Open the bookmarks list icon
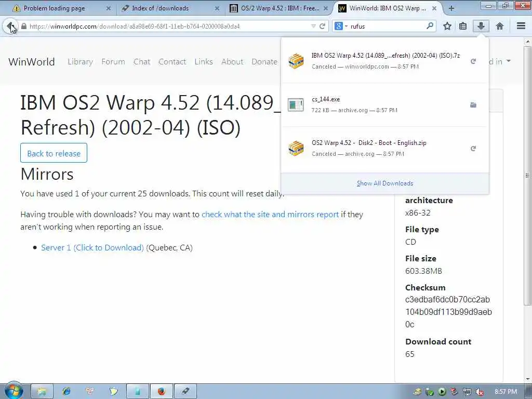This screenshot has height=399, width=532. 463,26
